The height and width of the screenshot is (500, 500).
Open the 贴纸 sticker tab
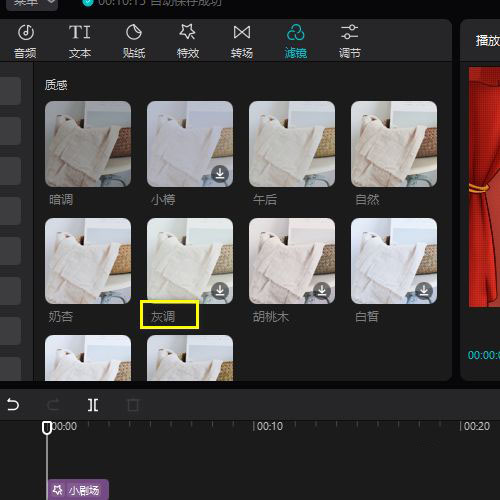(x=134, y=42)
